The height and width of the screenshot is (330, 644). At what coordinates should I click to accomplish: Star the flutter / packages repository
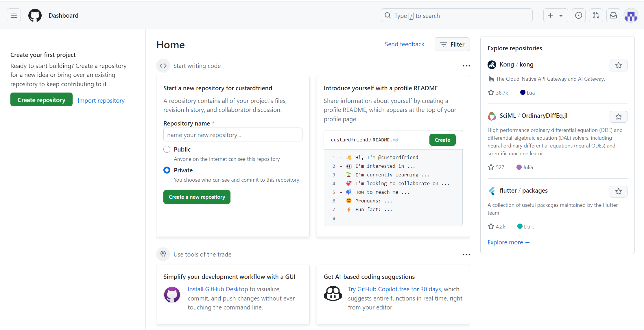click(x=618, y=191)
